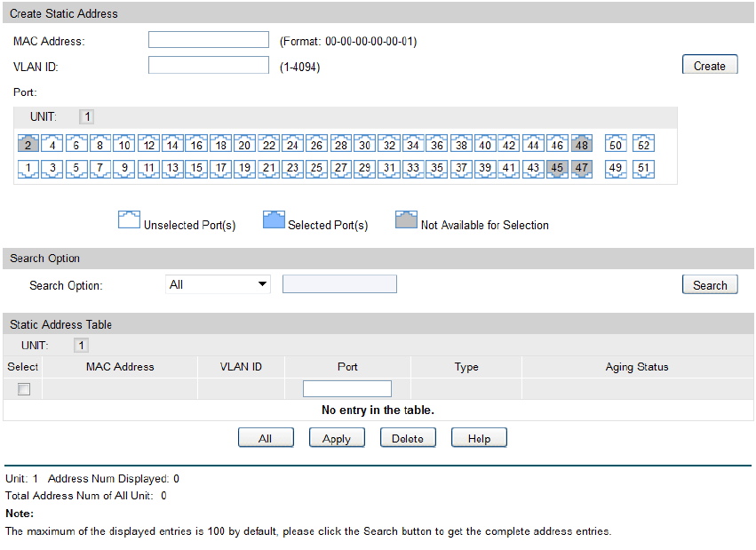Screen dimensions: 756x550
Task: Select port 18 icon
Action: point(220,144)
